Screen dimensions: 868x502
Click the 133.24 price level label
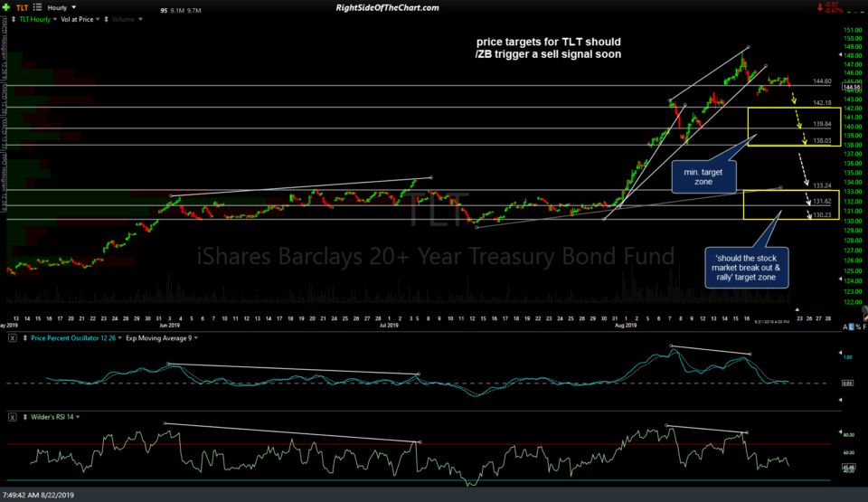coord(822,185)
